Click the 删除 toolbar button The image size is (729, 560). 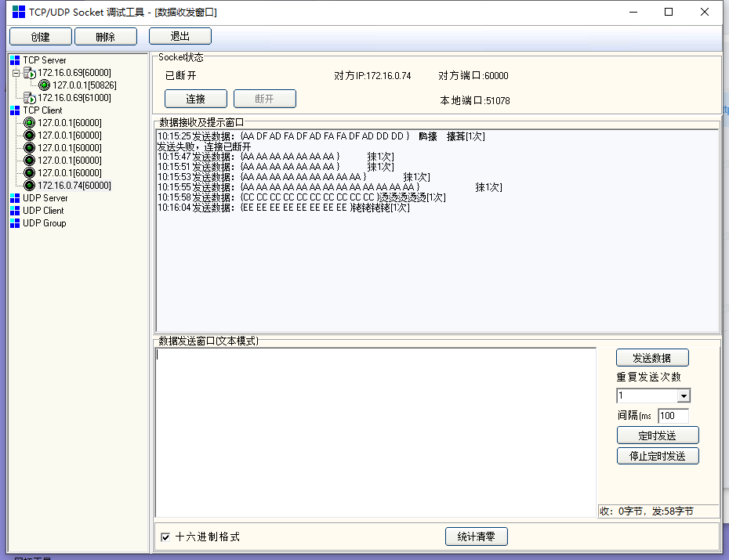[106, 37]
